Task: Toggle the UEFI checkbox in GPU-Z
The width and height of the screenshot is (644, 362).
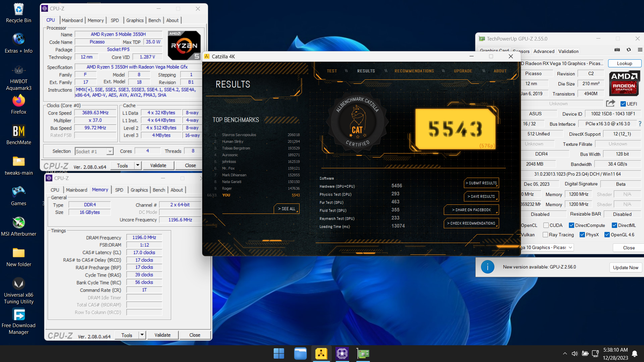Action: 623,104
